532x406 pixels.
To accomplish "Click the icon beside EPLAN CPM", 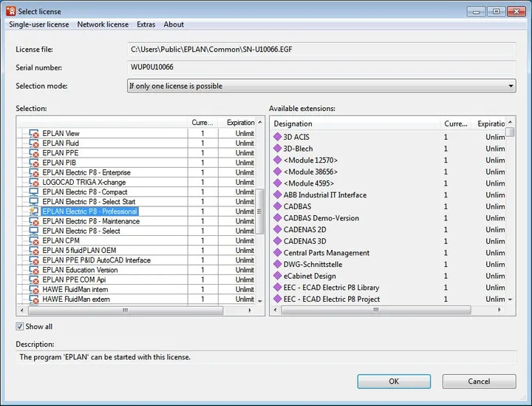I will coord(34,240).
